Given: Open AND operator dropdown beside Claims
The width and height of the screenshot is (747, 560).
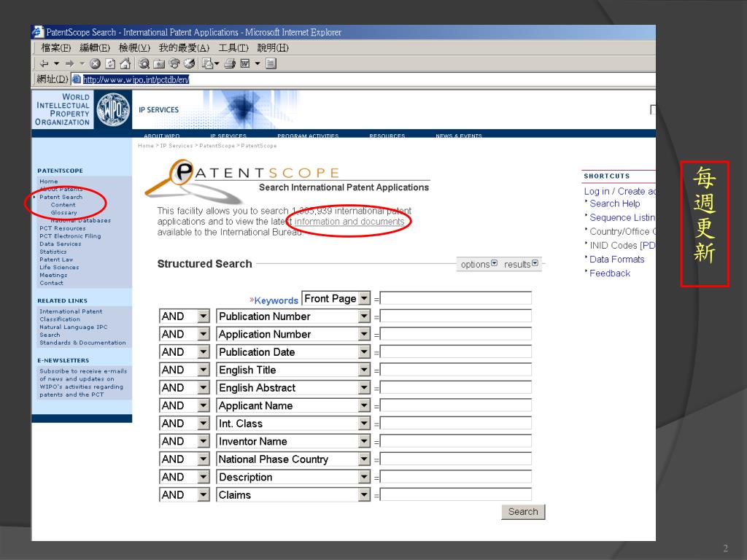Looking at the screenshot, I should tap(204, 495).
